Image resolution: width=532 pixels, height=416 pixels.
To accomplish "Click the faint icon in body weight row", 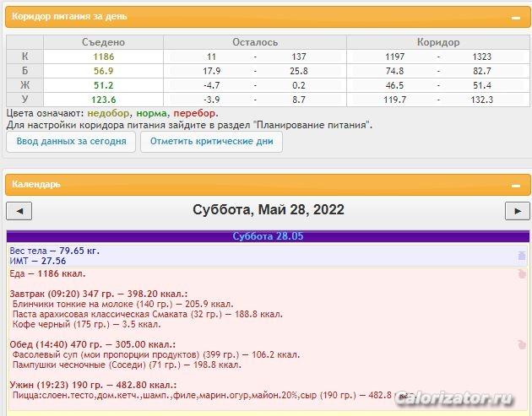I will pyautogui.click(x=522, y=256).
